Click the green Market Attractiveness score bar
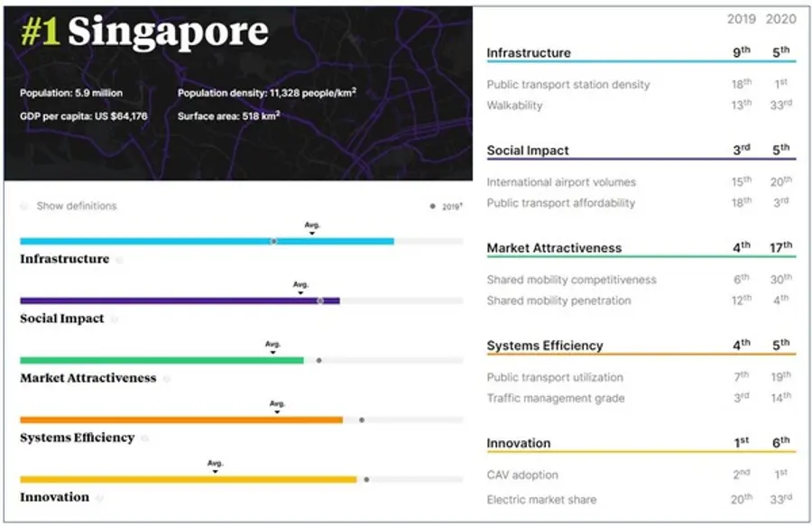 tap(162, 360)
